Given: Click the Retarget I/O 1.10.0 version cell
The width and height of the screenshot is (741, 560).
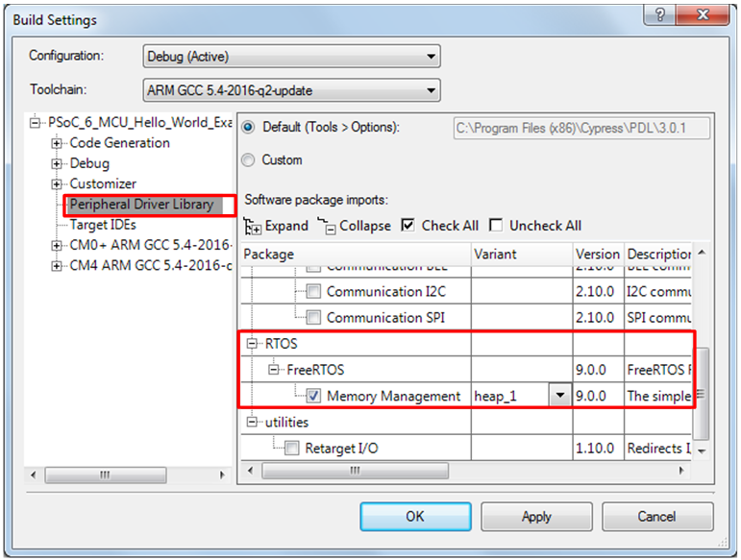Looking at the screenshot, I should 599,448.
